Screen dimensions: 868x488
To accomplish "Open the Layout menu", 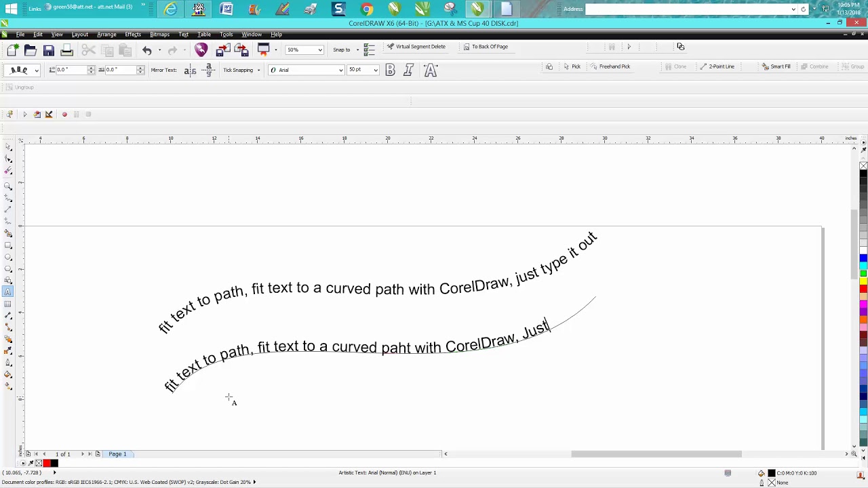I will (x=80, y=34).
